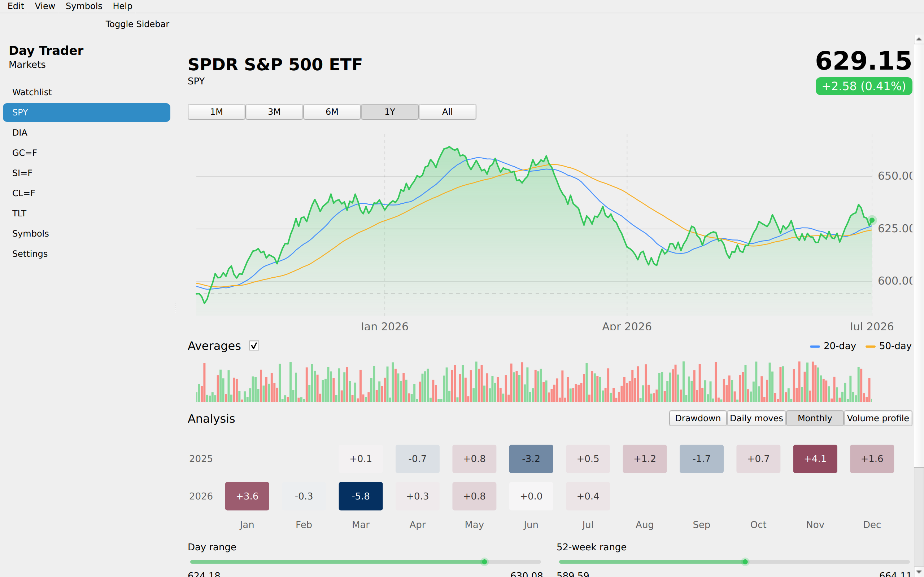924x577 pixels.
Task: Click the Day range slider handle
Action: click(x=484, y=562)
